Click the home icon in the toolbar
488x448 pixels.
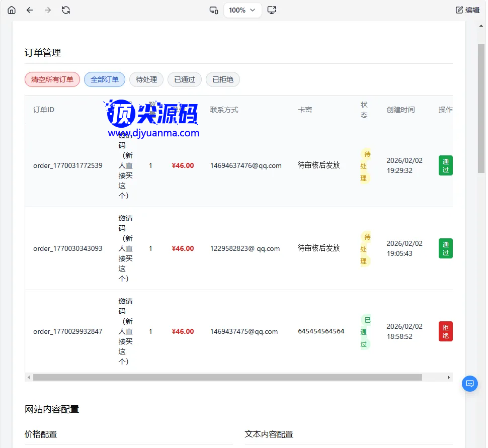click(x=12, y=10)
